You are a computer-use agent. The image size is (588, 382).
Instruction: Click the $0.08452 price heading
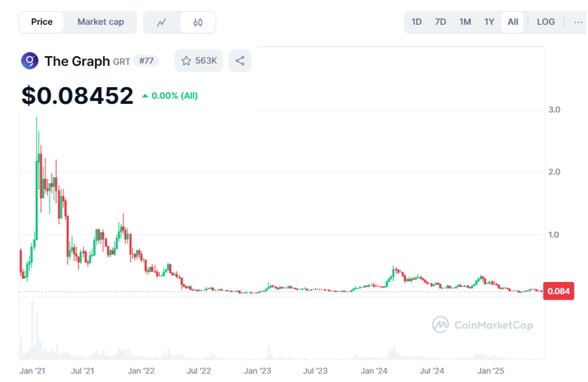[x=77, y=95]
